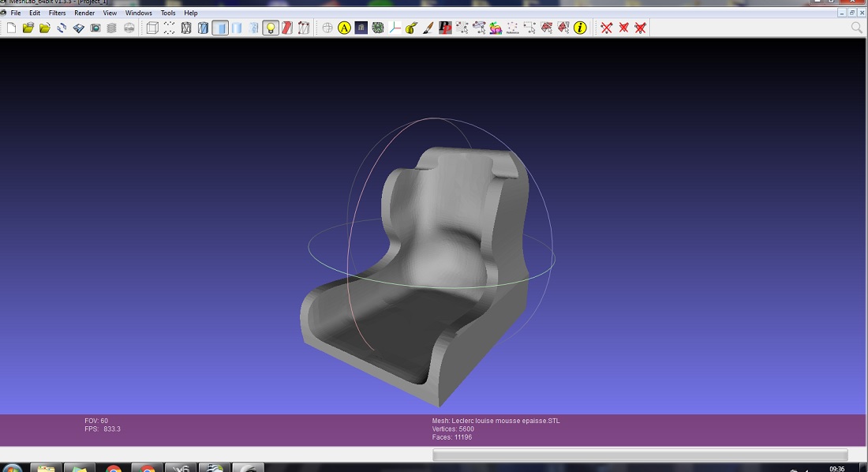868x472 pixels.
Task: Open the View menu
Action: 110,13
